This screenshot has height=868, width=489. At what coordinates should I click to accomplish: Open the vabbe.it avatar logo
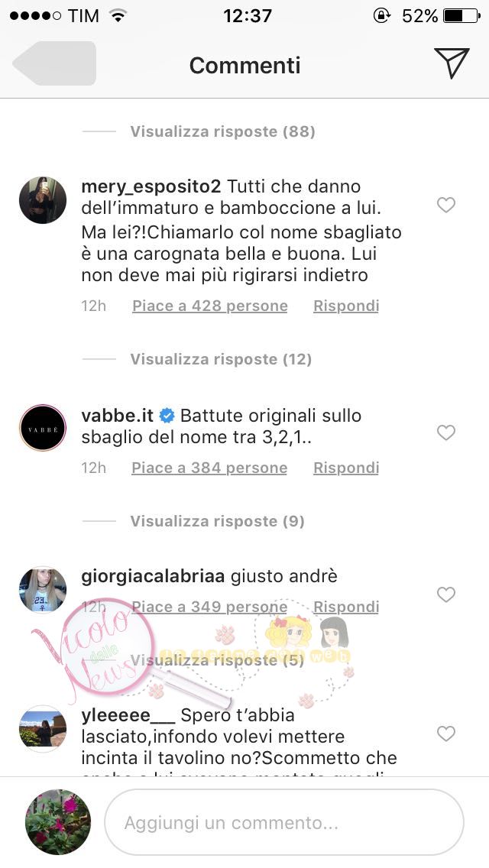[x=43, y=428]
